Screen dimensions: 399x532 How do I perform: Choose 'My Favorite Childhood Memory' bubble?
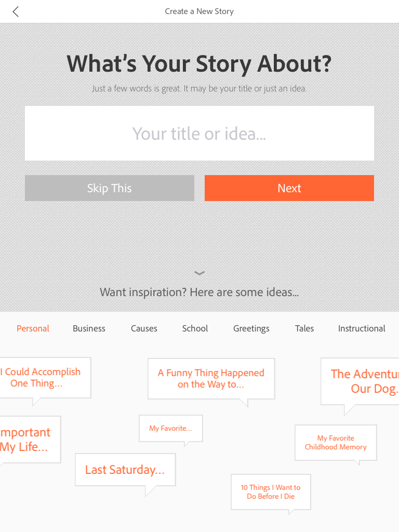[336, 443]
